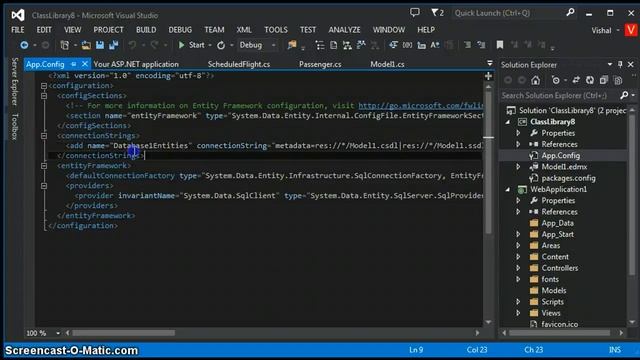Click the Open File folder icon
Viewport: 640px width, 360px height.
pyautogui.click(x=86, y=45)
